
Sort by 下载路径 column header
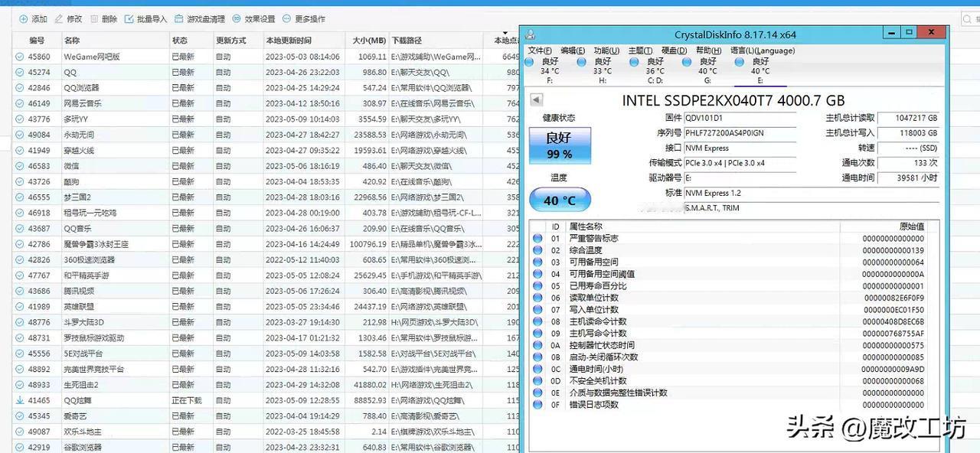(435, 41)
